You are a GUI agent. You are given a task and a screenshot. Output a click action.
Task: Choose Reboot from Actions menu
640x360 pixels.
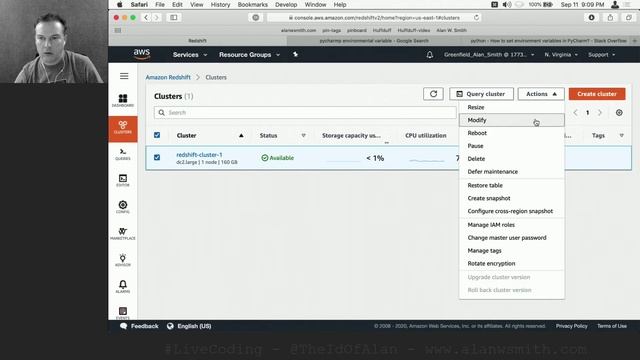pyautogui.click(x=512, y=133)
